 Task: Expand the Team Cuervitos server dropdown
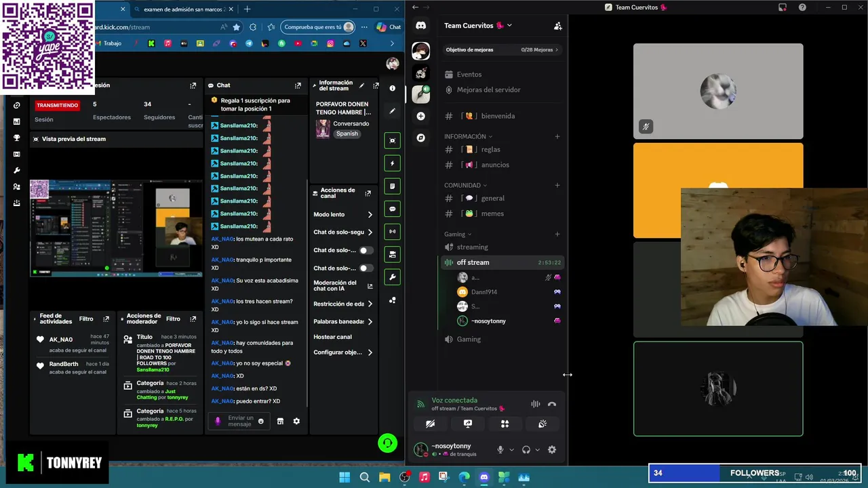click(x=509, y=26)
